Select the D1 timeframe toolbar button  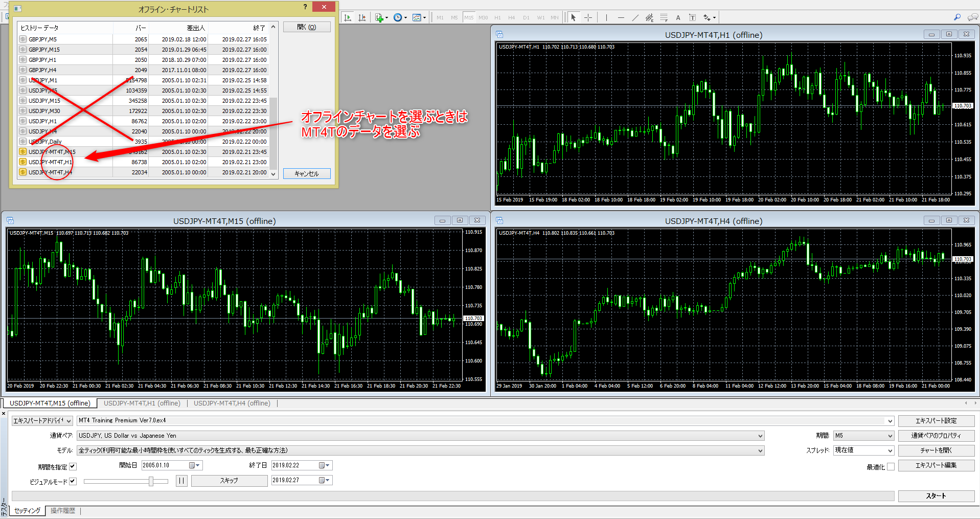(526, 17)
